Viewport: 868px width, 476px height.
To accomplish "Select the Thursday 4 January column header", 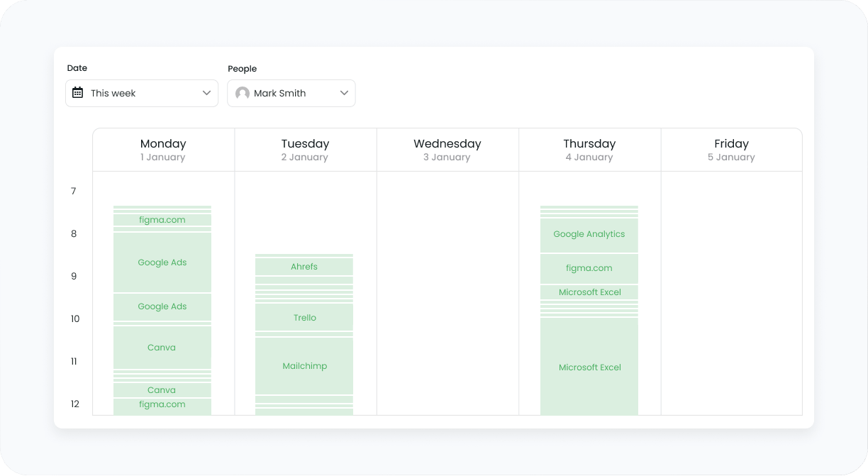I will point(589,150).
